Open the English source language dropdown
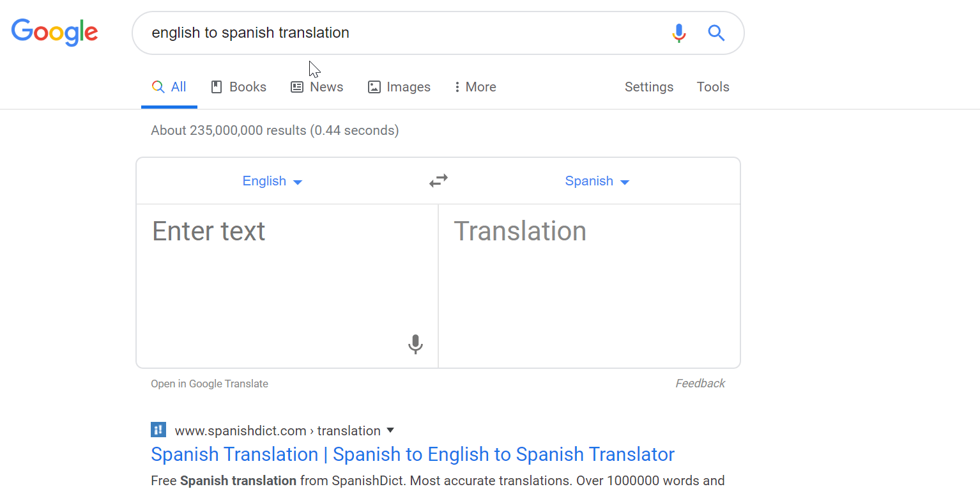980x489 pixels. click(272, 182)
